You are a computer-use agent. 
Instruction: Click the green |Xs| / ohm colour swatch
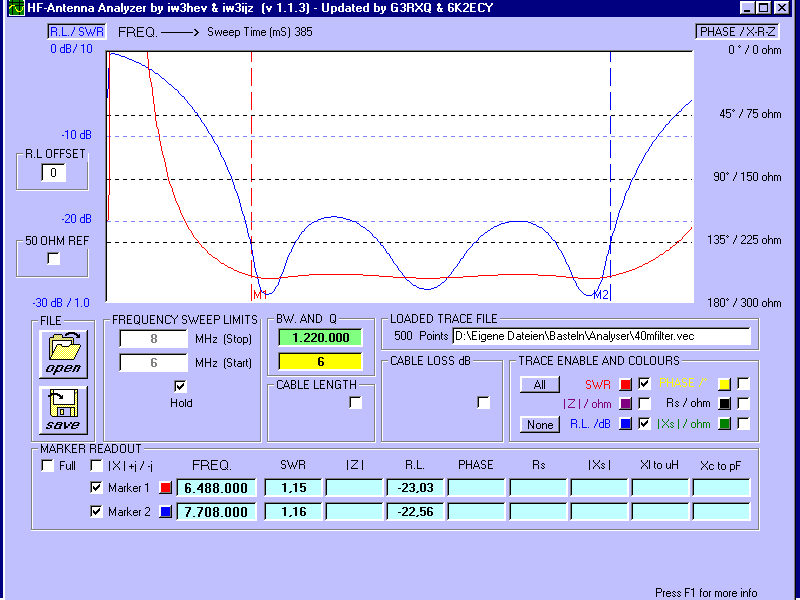724,424
